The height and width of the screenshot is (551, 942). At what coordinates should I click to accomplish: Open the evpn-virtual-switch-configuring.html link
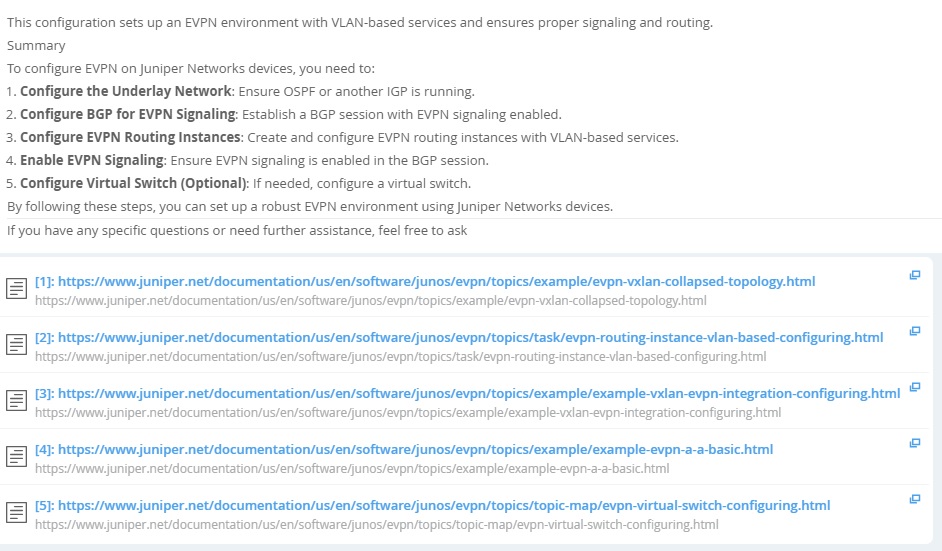(x=433, y=505)
